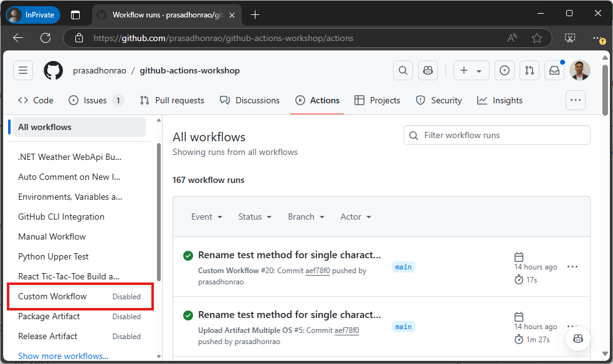The width and height of the screenshot is (613, 364).
Task: Open the tab actions menu icon
Action: pos(75,15)
